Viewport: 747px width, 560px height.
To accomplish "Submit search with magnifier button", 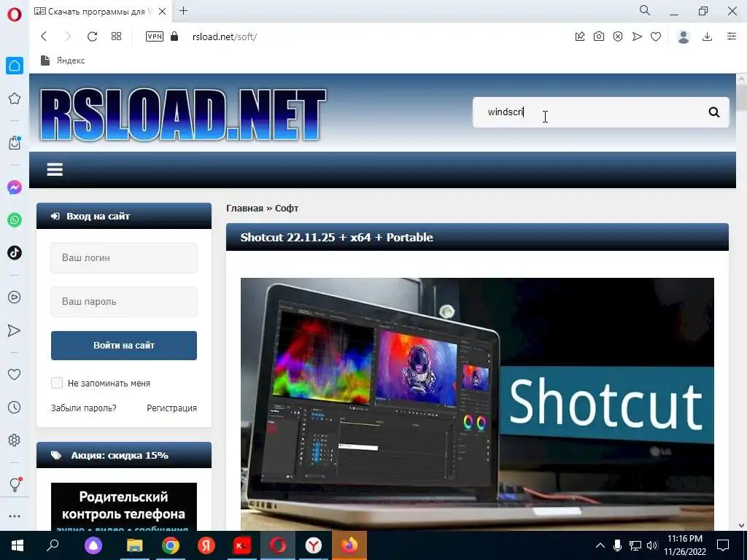I will click(x=714, y=112).
